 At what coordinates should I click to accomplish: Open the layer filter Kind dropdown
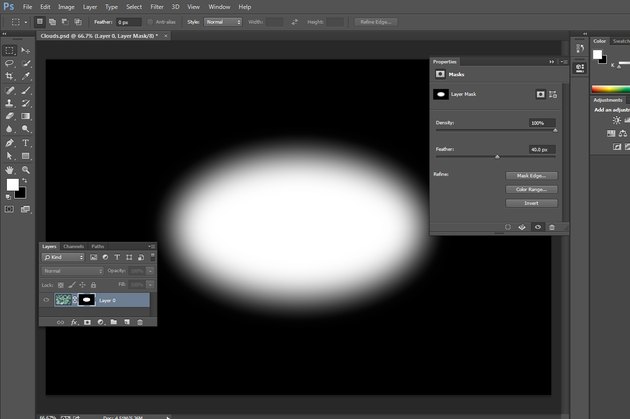click(x=63, y=257)
